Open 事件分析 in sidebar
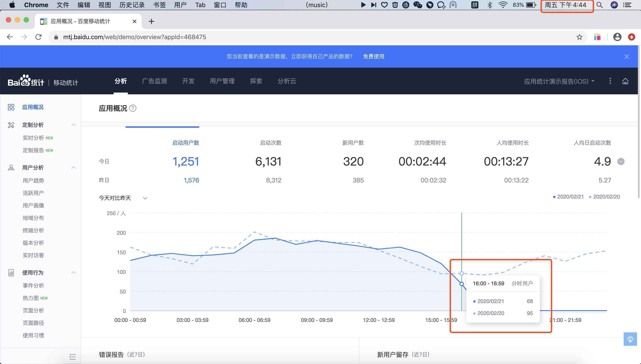641x364 pixels. tap(33, 285)
